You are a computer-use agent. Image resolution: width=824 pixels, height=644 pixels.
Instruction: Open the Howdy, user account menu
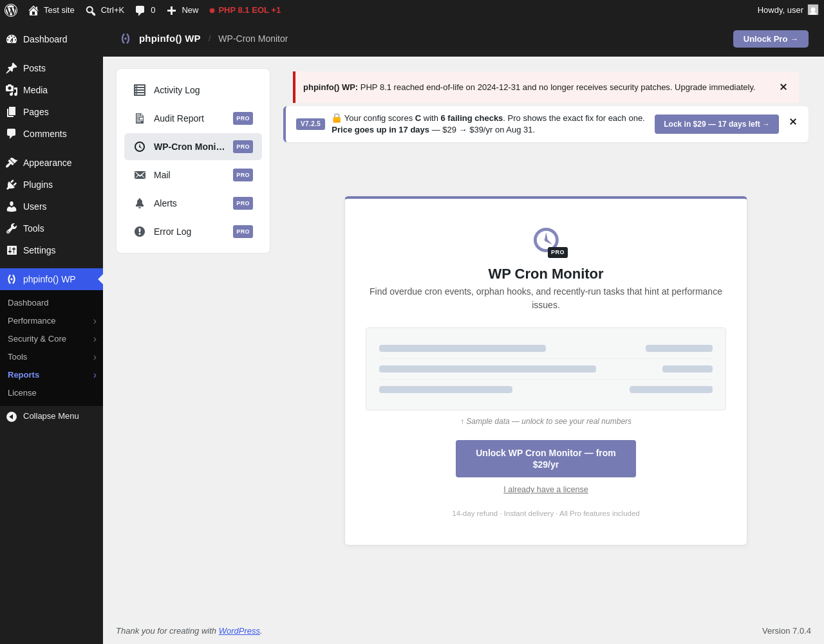tap(788, 10)
